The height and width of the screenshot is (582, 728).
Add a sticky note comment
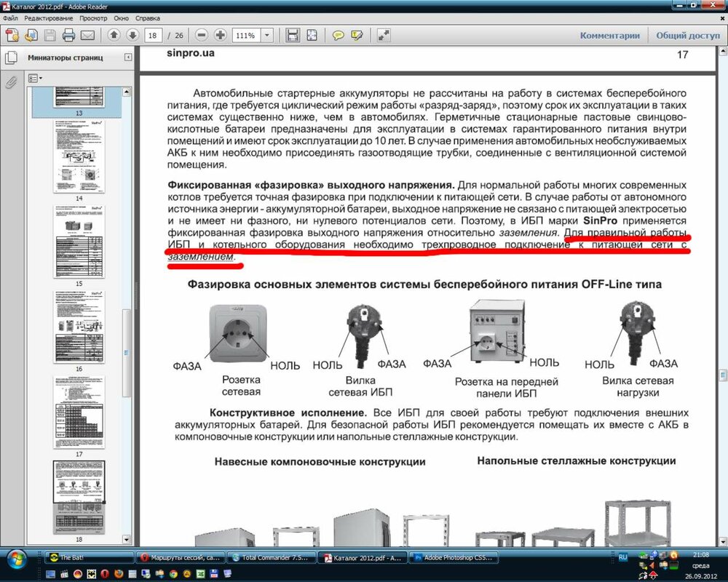(339, 35)
